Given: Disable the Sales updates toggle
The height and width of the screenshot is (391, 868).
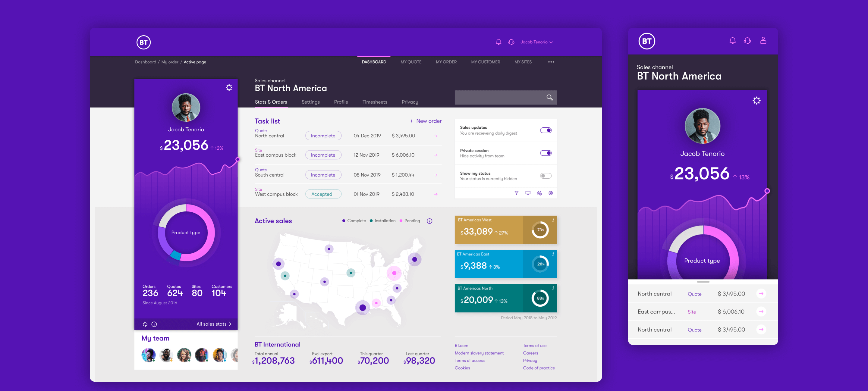Looking at the screenshot, I should (x=546, y=130).
